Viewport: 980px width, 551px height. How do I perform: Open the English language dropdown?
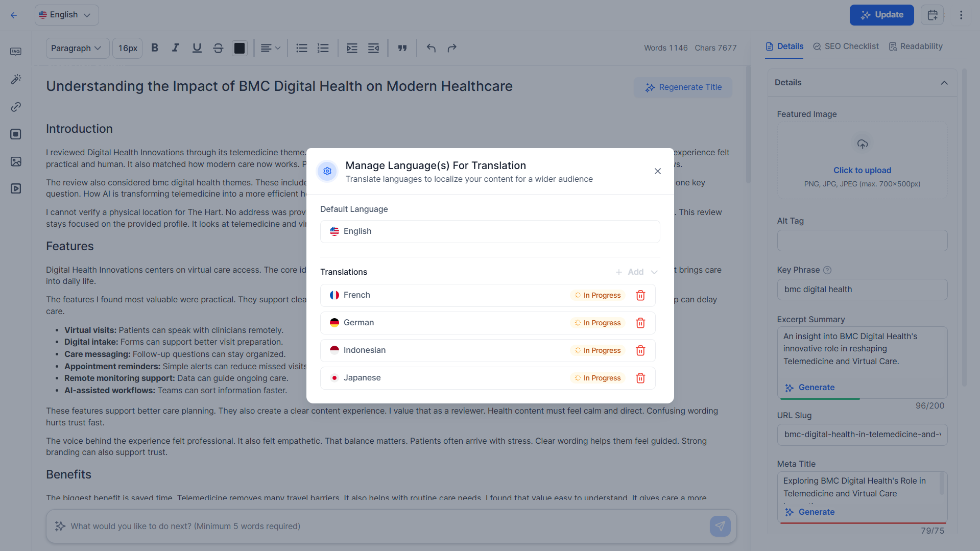66,15
